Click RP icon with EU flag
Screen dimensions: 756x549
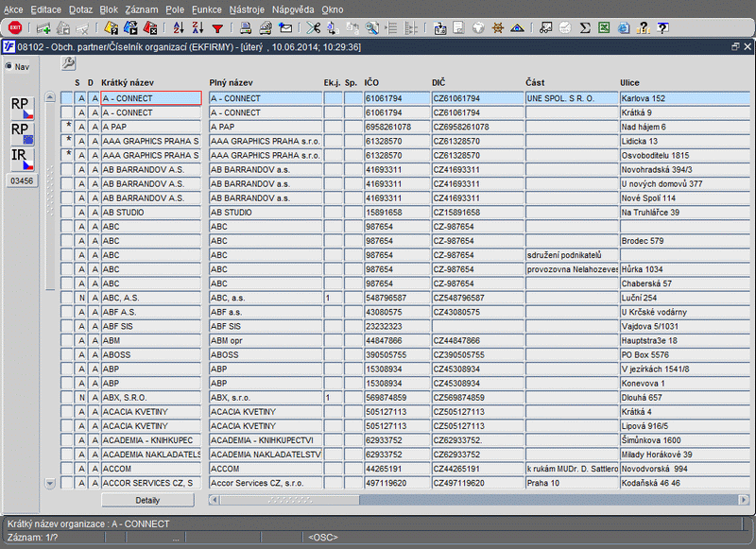[22, 133]
